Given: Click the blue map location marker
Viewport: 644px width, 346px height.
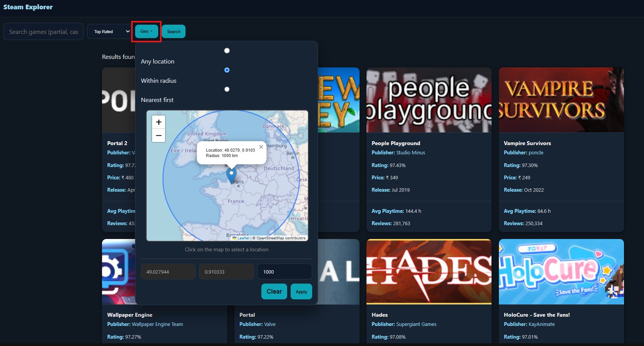Looking at the screenshot, I should pyautogui.click(x=231, y=176).
